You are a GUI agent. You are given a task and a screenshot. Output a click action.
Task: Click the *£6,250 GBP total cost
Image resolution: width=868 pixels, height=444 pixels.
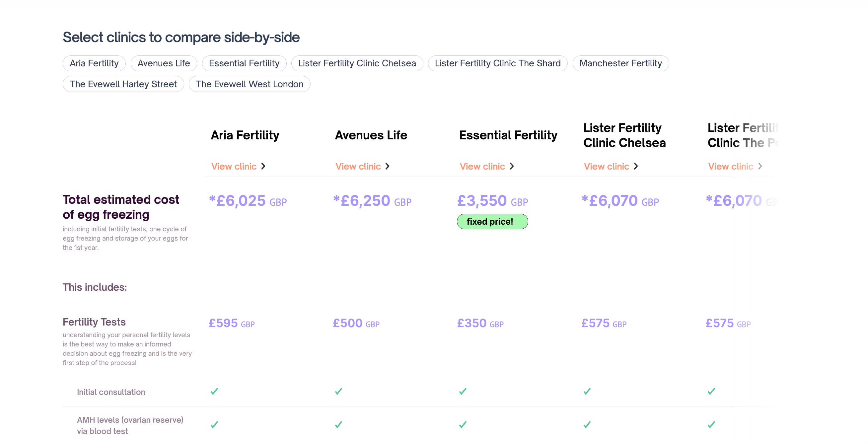coord(372,201)
